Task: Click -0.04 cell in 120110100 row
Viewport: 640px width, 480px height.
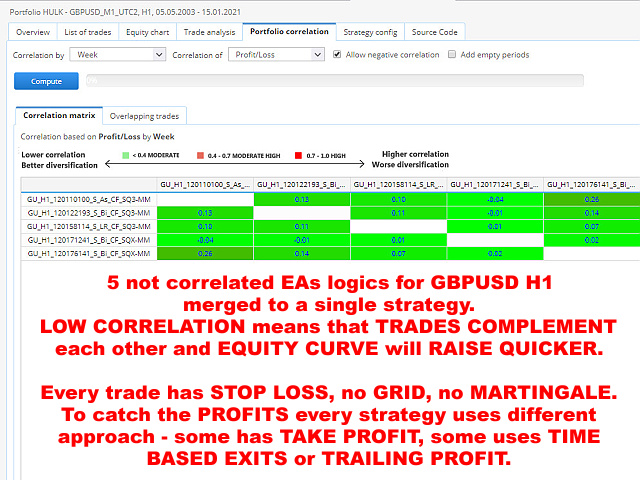Action: click(x=495, y=199)
